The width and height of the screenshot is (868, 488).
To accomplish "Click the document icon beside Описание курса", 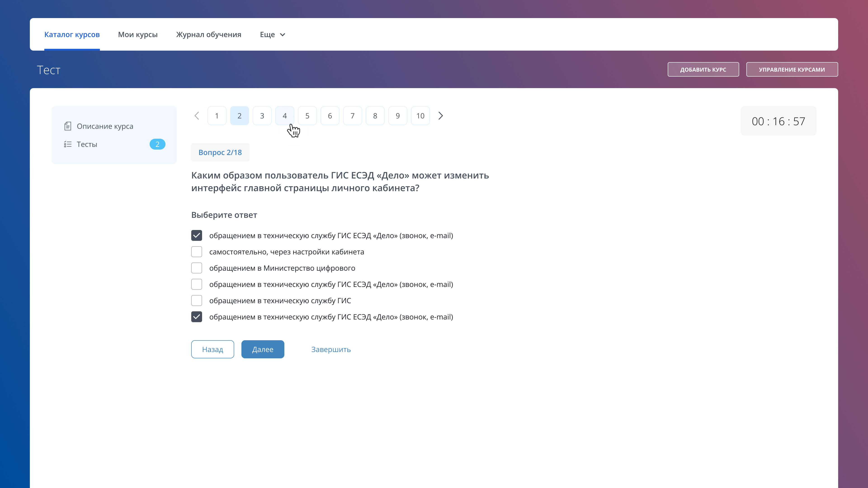I will (x=68, y=126).
